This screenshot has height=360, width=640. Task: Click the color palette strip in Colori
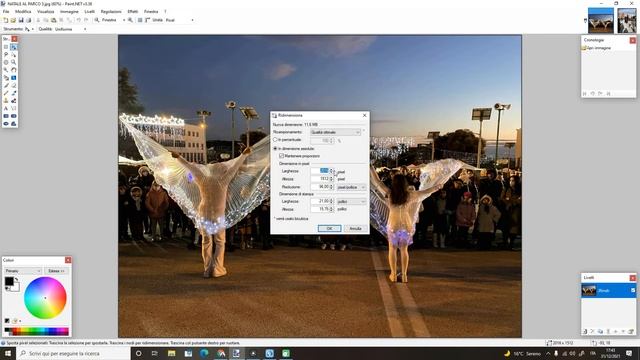(37, 331)
